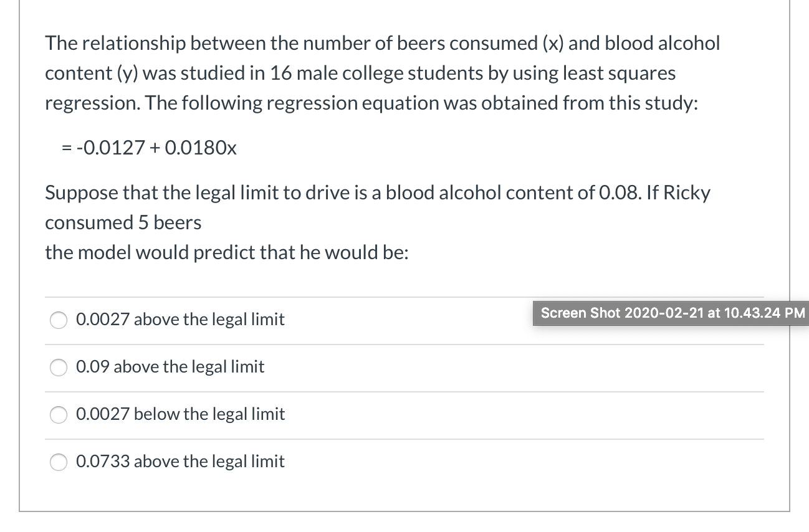Viewport: 809px width, 532px height.
Task: Select the radio button for '0.0027 below the legal limit'
Action: 58,415
